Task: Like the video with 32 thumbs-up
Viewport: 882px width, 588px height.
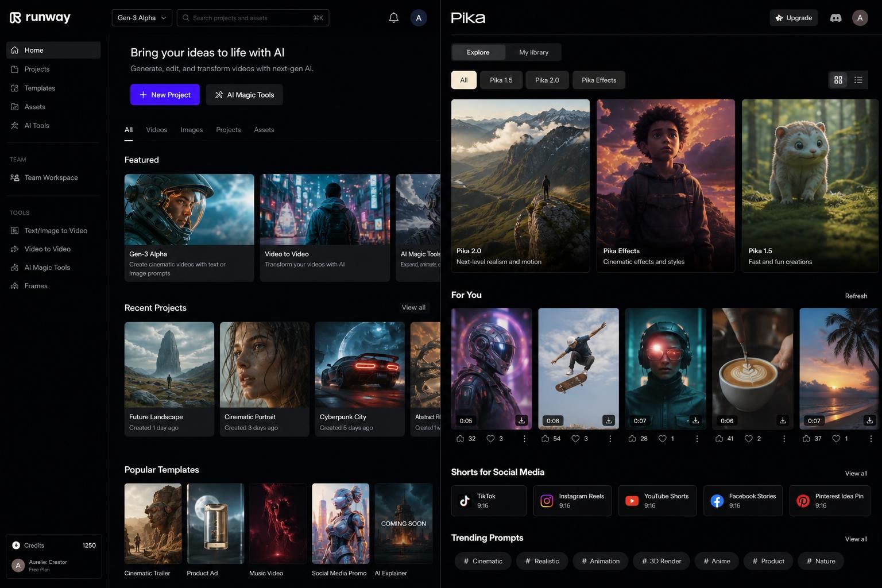Action: (460, 439)
